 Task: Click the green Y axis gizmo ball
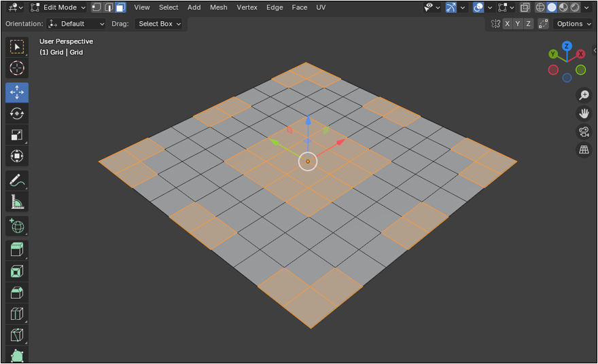pyautogui.click(x=553, y=54)
